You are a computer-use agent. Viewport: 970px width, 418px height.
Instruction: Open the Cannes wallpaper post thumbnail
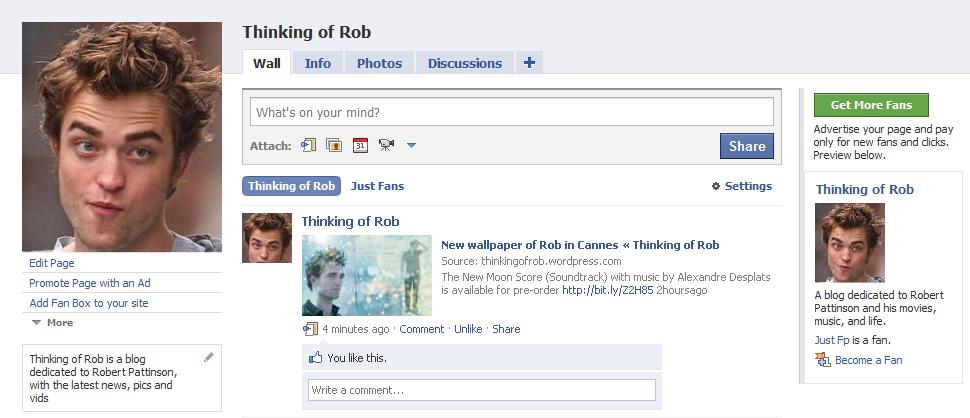367,275
